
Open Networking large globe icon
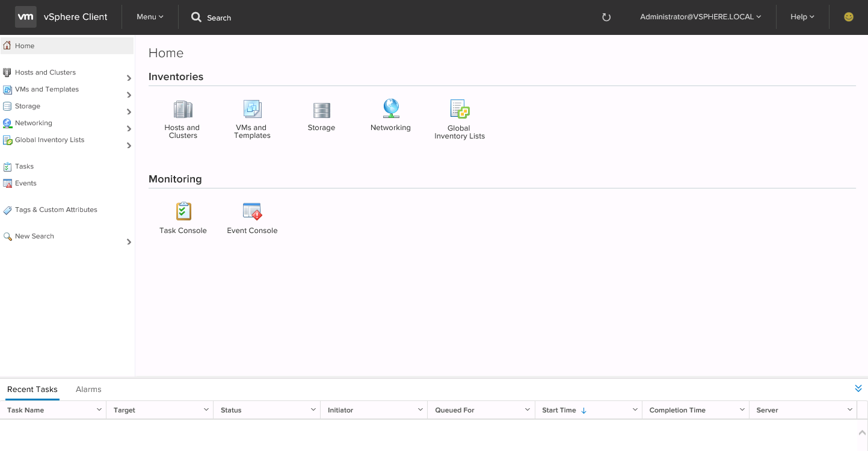coord(391,108)
